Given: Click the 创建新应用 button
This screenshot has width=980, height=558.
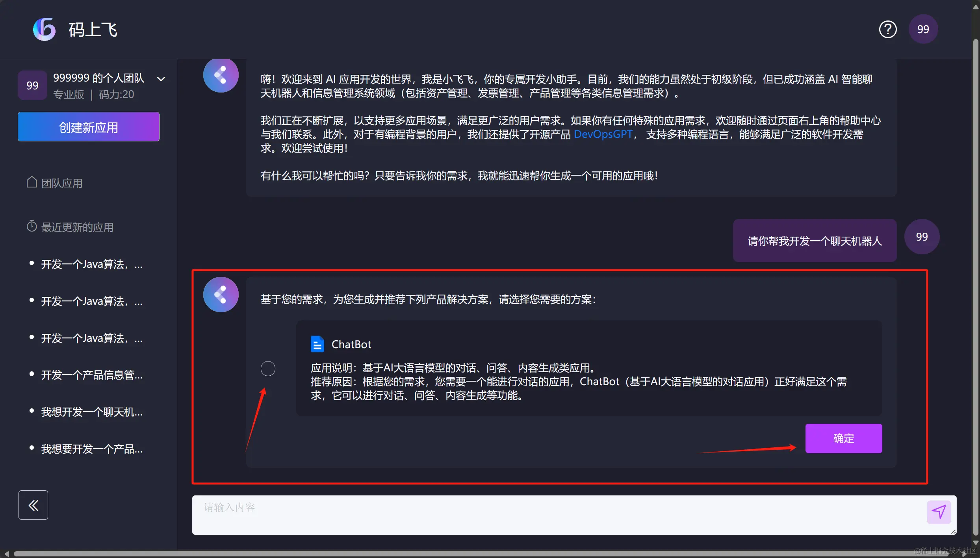Looking at the screenshot, I should tap(89, 127).
